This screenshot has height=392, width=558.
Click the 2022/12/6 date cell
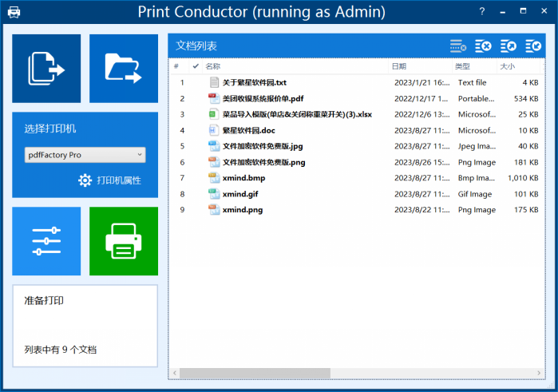[421, 114]
